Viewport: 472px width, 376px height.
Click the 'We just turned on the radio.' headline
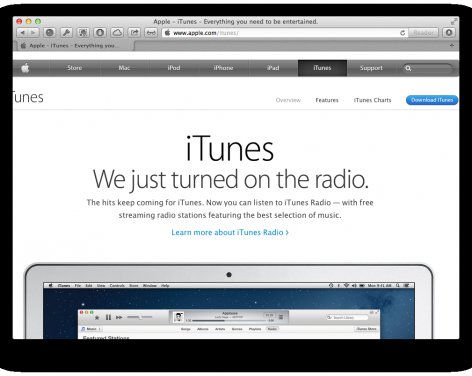click(x=231, y=180)
